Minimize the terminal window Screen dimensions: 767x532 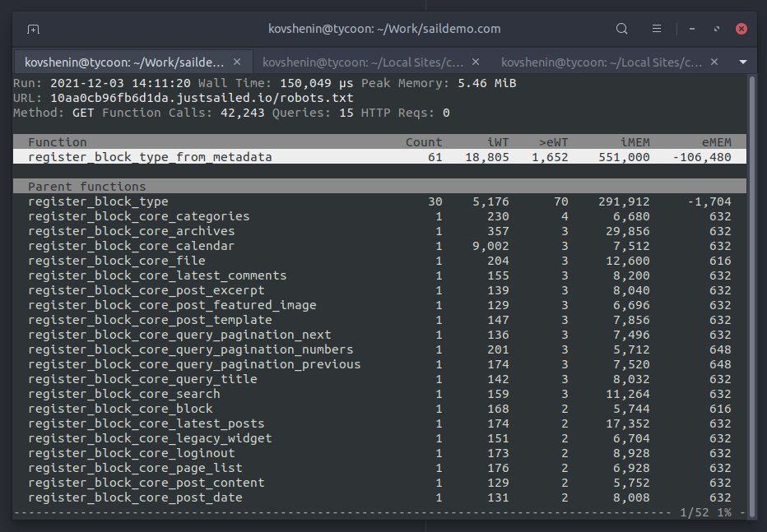pyautogui.click(x=695, y=29)
